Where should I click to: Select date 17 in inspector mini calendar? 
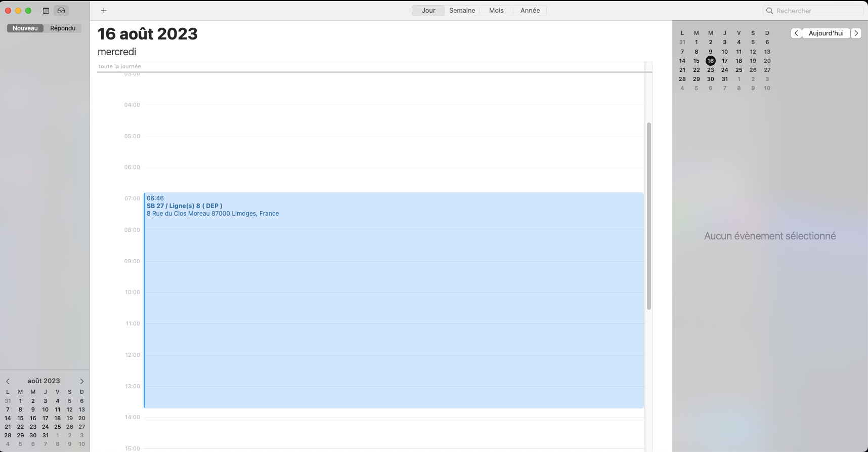coord(725,61)
